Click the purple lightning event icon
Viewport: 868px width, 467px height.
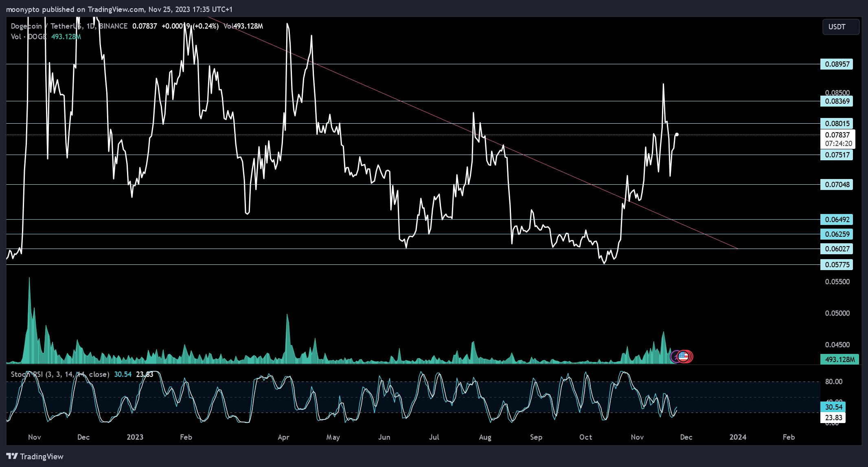pyautogui.click(x=675, y=357)
